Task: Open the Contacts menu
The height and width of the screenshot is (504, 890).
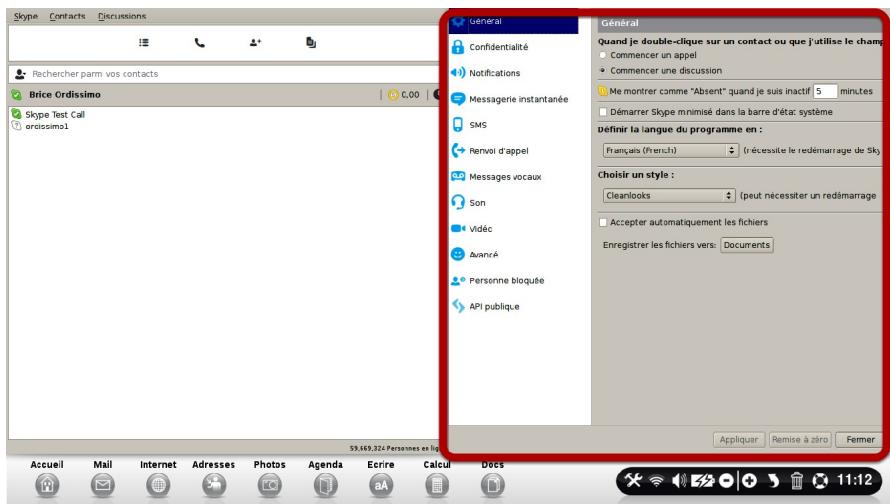Action: click(x=67, y=16)
